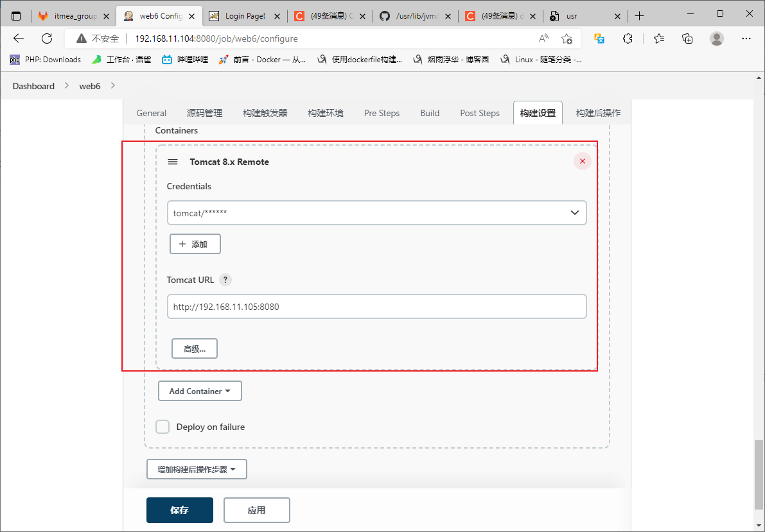
Task: Open PHP: Downloads bookmark
Action: pyautogui.click(x=45, y=60)
